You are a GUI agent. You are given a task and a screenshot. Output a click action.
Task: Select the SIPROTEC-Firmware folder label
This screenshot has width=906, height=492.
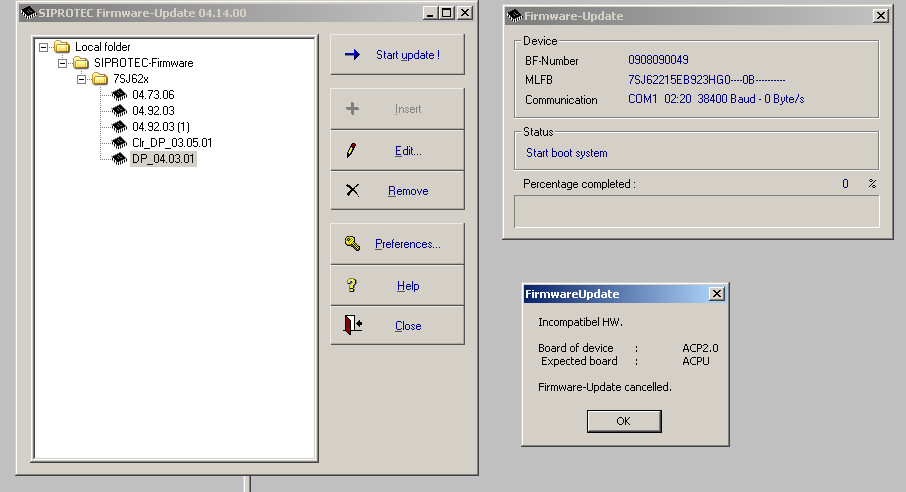(x=144, y=63)
